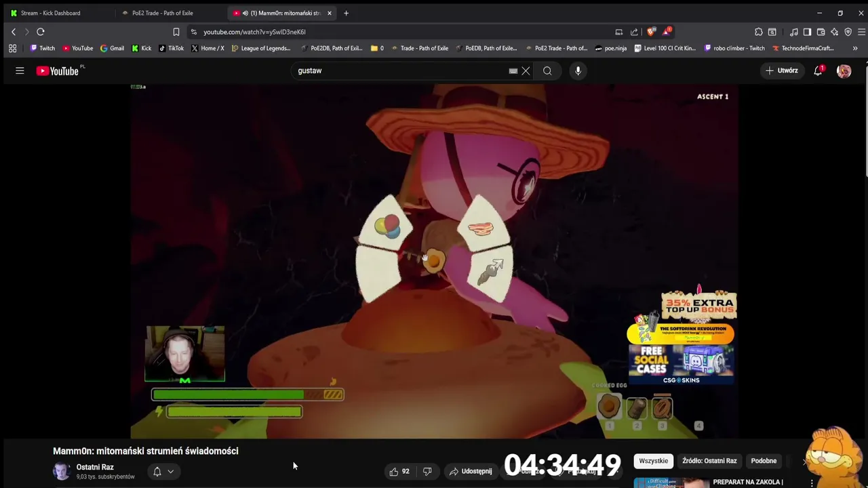Image resolution: width=868 pixels, height=488 pixels.
Task: Open the browser extensions puzzle icon
Action: [x=758, y=32]
